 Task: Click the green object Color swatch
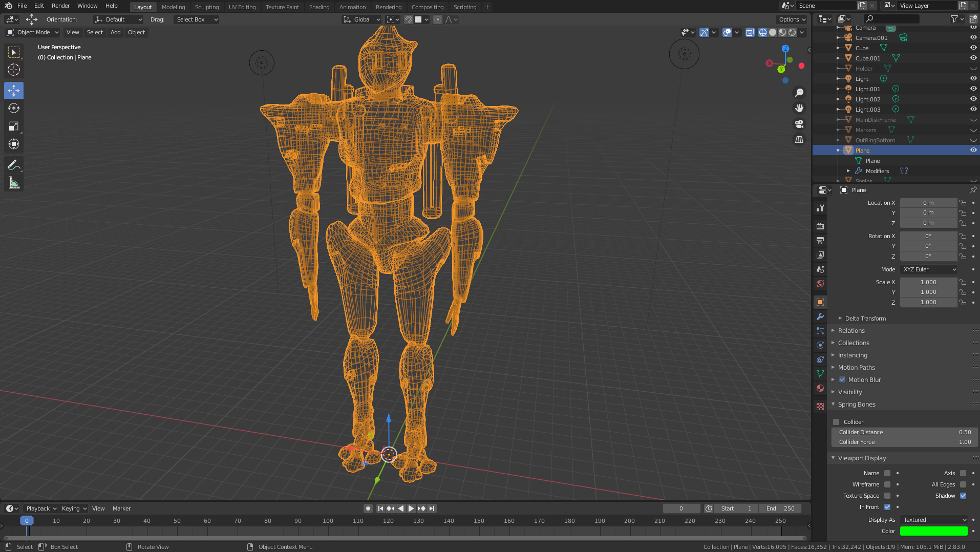point(934,531)
